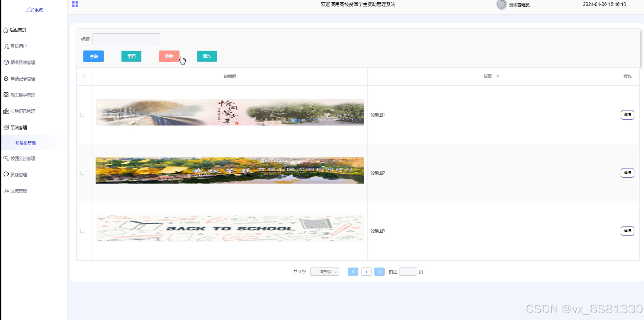The height and width of the screenshot is (320, 644).
Task: Click the 2024-04-06 timestamp text
Action: 604,4
